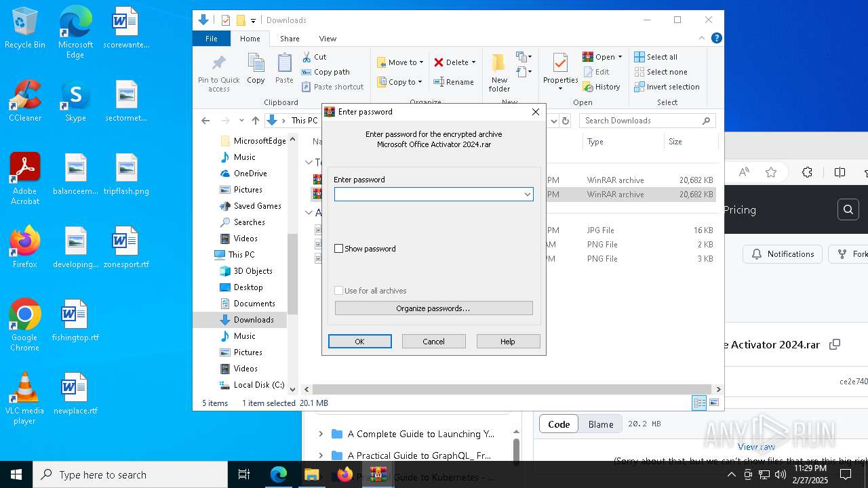Click the View raw link
Image resolution: width=868 pixels, height=488 pixels.
click(x=756, y=447)
